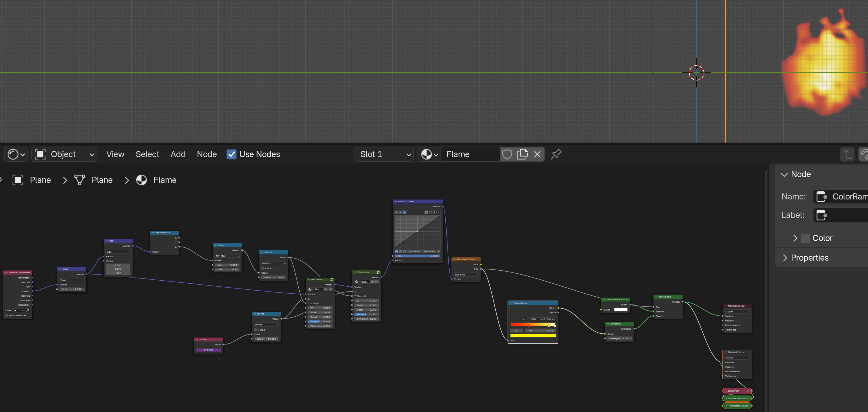
Task: Expand the Color subpanel
Action: (x=795, y=238)
